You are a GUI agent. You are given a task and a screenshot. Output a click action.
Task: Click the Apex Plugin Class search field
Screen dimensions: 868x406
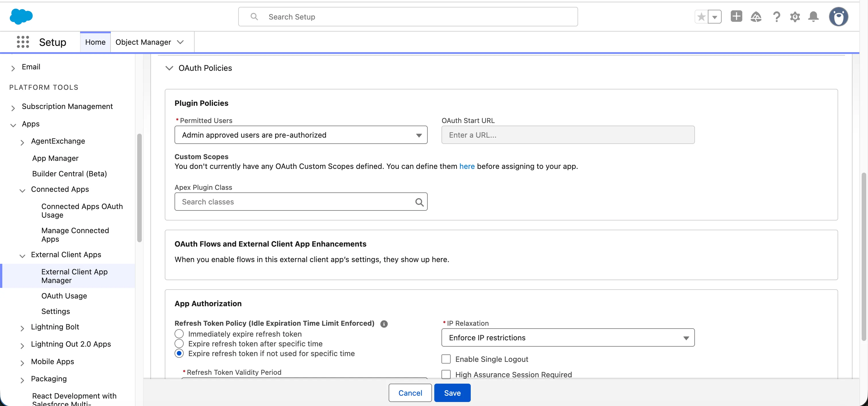pos(301,202)
